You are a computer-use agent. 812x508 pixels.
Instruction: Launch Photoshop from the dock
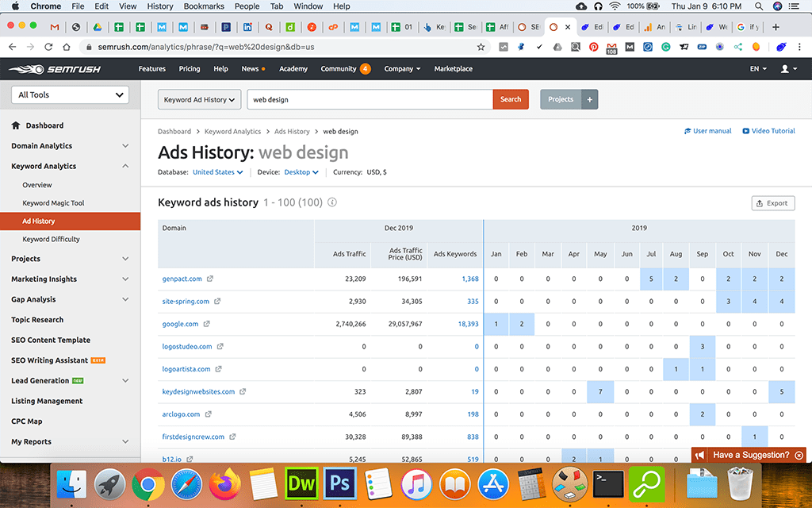point(339,483)
